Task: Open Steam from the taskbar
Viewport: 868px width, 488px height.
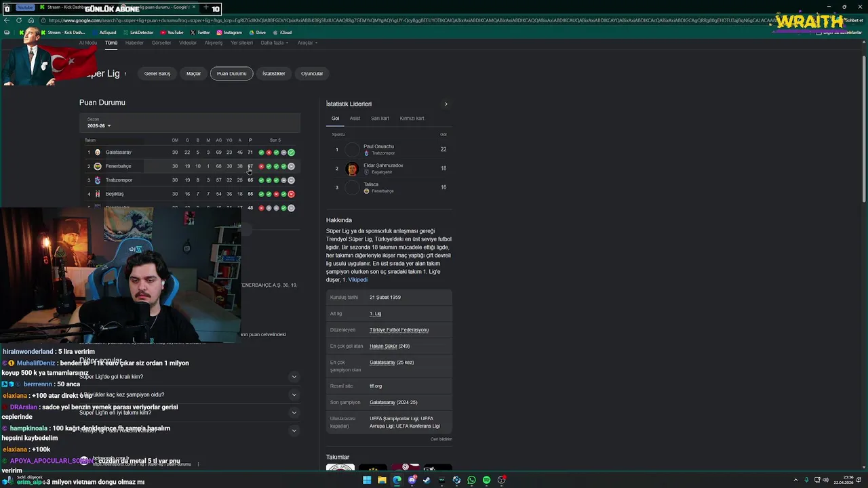Action: (427, 480)
